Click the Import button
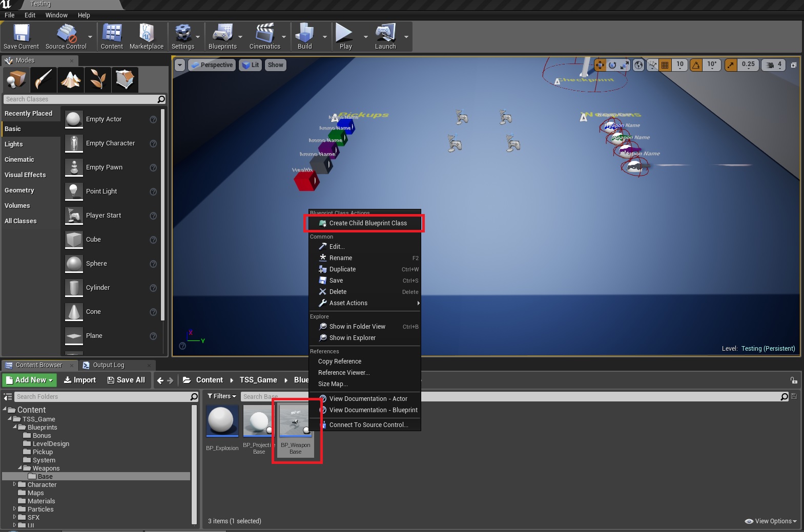Image resolution: width=804 pixels, height=532 pixels. click(80, 380)
